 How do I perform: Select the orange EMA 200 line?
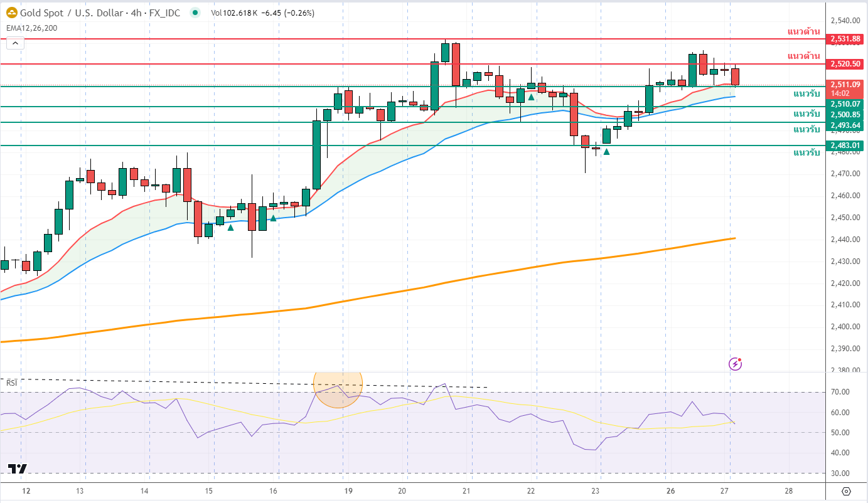pos(439,284)
